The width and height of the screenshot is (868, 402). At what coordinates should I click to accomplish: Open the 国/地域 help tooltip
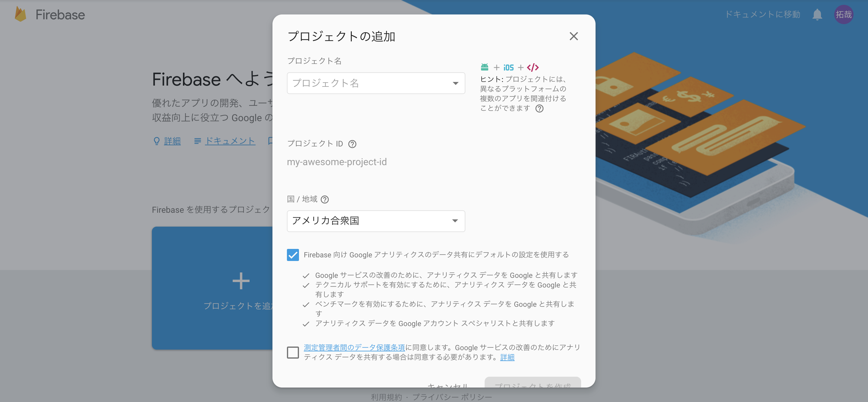tap(325, 199)
